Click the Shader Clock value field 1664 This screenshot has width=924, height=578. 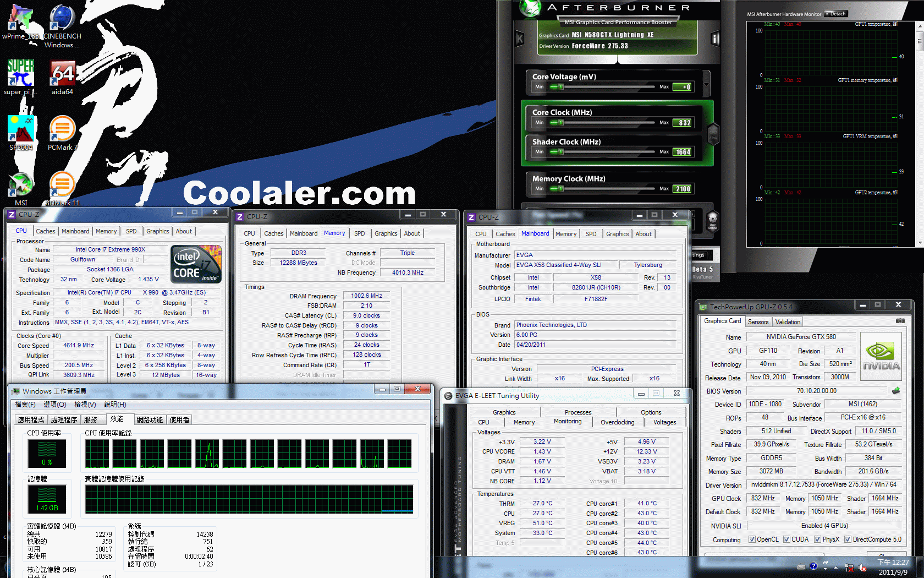(x=683, y=152)
